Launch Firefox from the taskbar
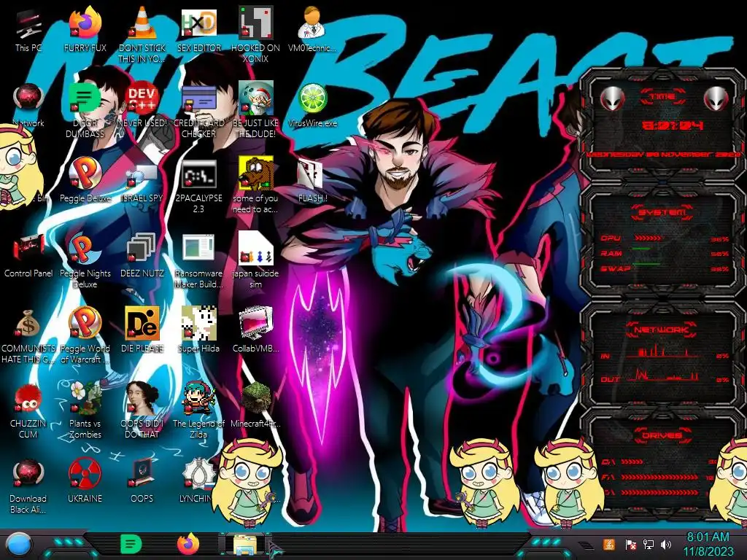This screenshot has height=560, width=747. pyautogui.click(x=188, y=544)
